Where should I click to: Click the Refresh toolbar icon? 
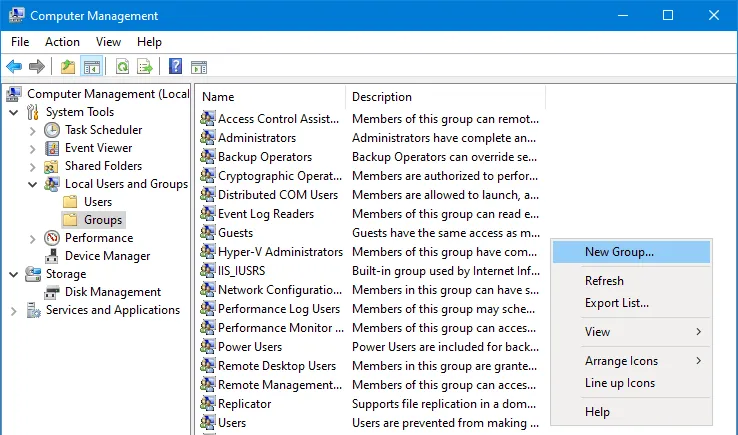[122, 67]
